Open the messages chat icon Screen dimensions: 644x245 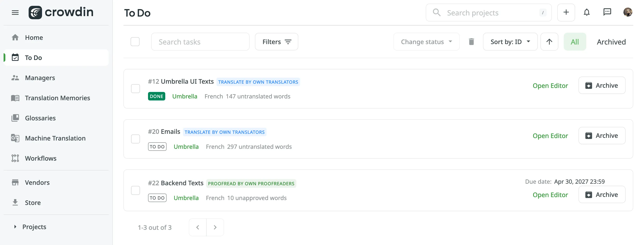(x=608, y=12)
